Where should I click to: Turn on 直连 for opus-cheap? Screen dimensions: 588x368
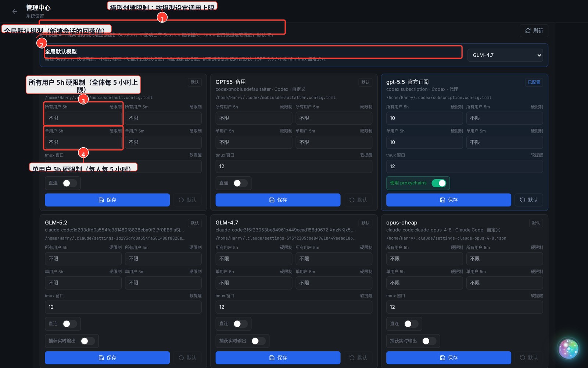pos(411,324)
